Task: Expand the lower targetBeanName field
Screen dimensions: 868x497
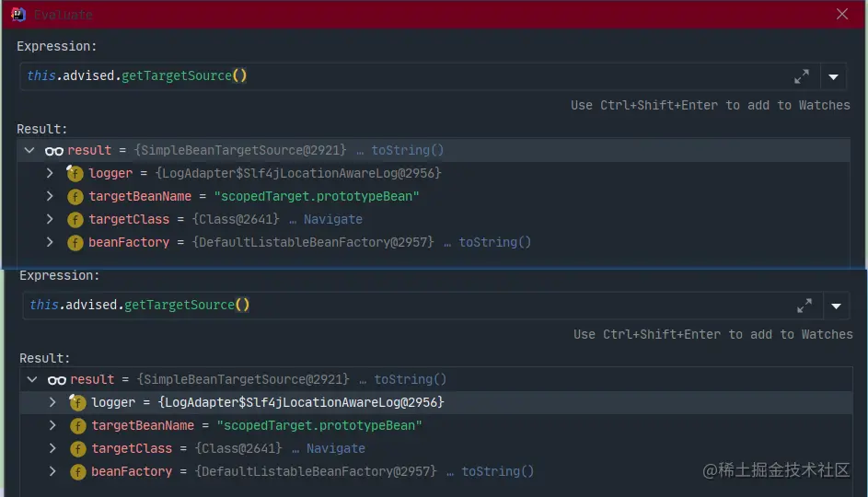Action: (52, 425)
